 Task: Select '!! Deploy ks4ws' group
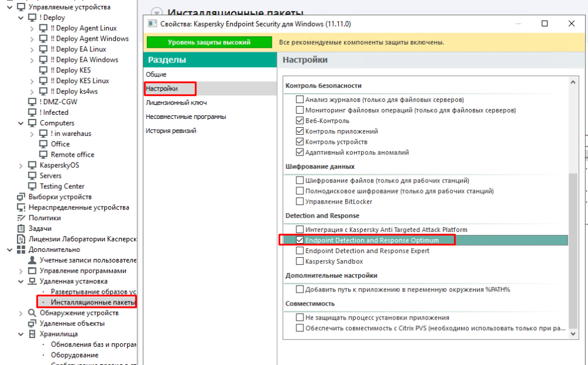tap(74, 91)
